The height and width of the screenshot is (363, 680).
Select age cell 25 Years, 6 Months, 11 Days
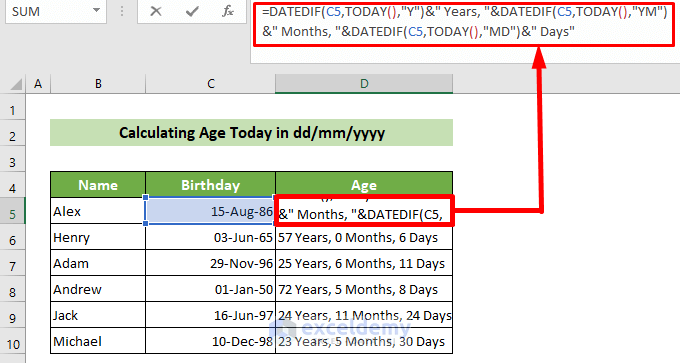364,263
